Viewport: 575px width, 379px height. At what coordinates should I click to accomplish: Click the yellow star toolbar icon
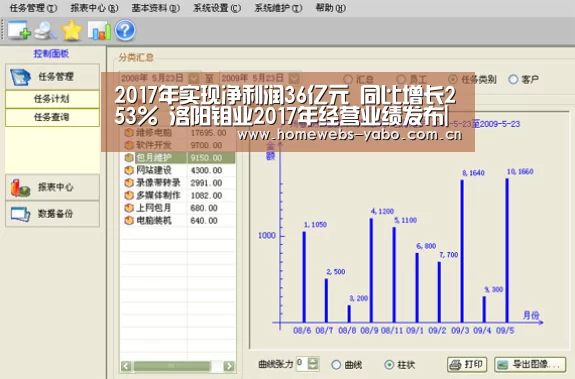tap(72, 30)
